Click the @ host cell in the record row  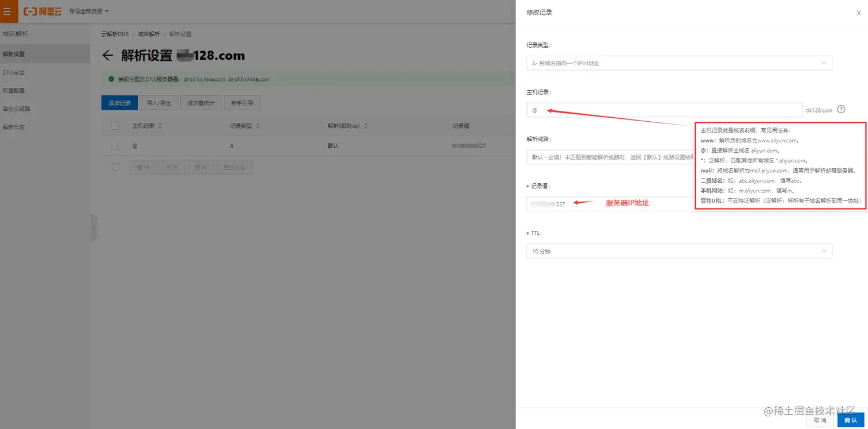pyautogui.click(x=135, y=146)
